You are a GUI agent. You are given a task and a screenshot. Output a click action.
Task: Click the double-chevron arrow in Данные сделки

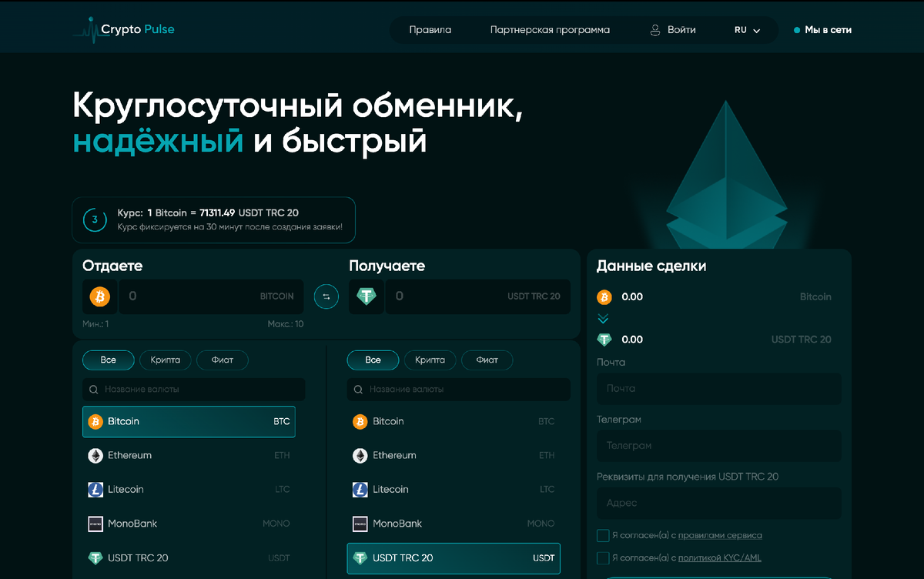603,318
